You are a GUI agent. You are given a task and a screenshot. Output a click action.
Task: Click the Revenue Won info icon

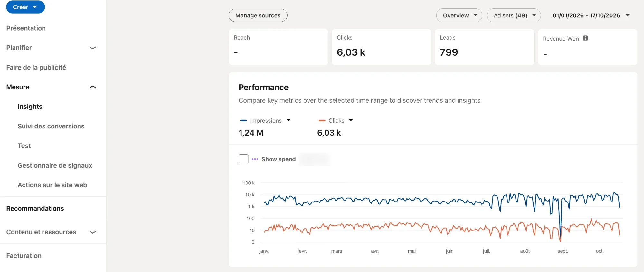pos(585,38)
